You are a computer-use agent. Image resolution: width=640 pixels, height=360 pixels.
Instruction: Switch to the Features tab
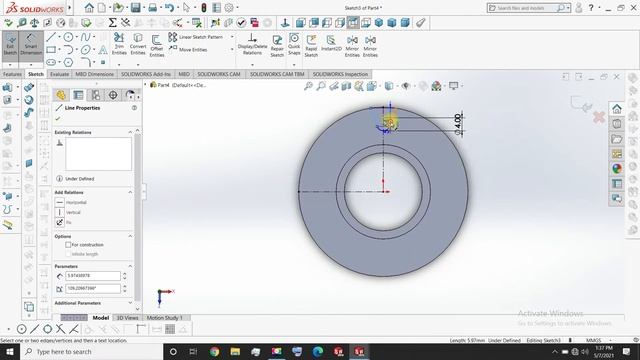pos(12,74)
